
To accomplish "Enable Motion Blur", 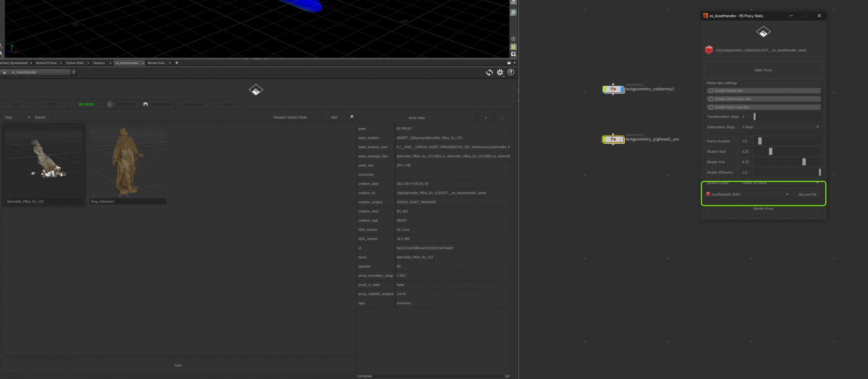I will coord(711,90).
